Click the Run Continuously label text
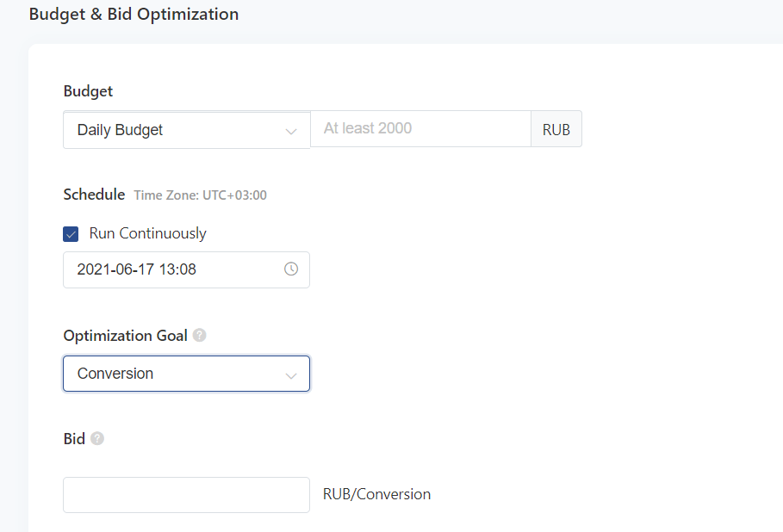This screenshot has height=532, width=783. click(x=147, y=233)
